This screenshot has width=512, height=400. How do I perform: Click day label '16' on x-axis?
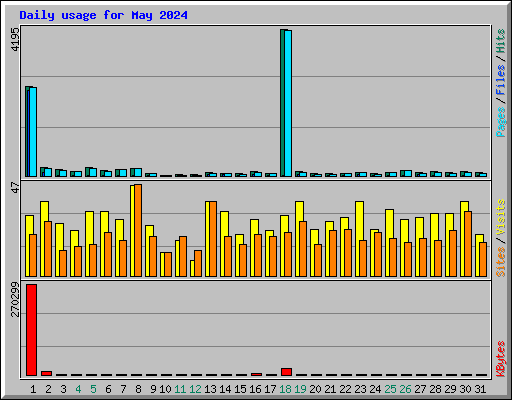coord(255,389)
